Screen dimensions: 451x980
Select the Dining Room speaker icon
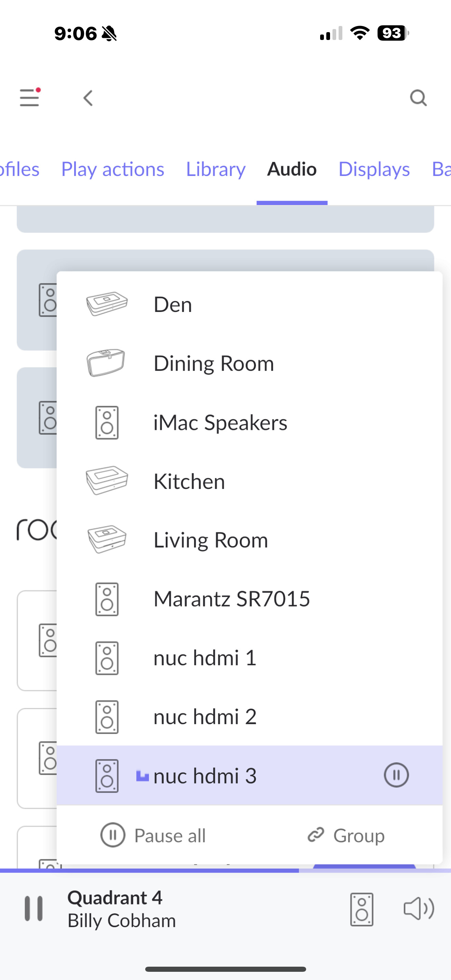(x=106, y=363)
